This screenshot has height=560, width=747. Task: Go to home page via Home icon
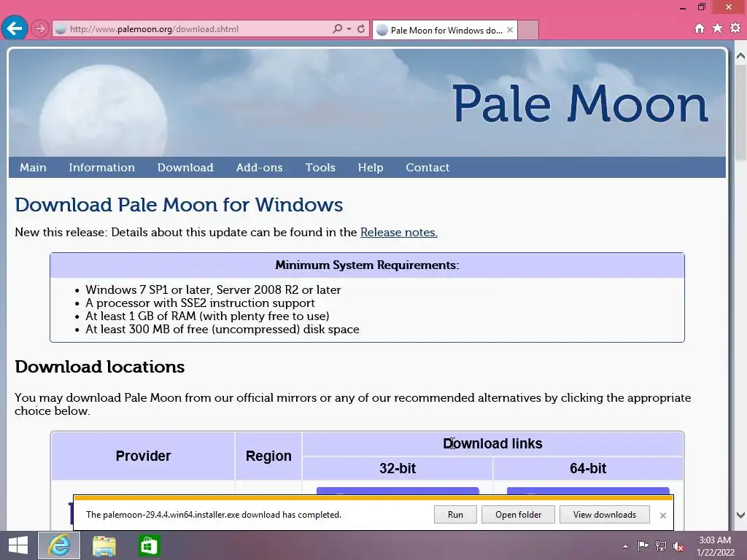[x=700, y=28]
